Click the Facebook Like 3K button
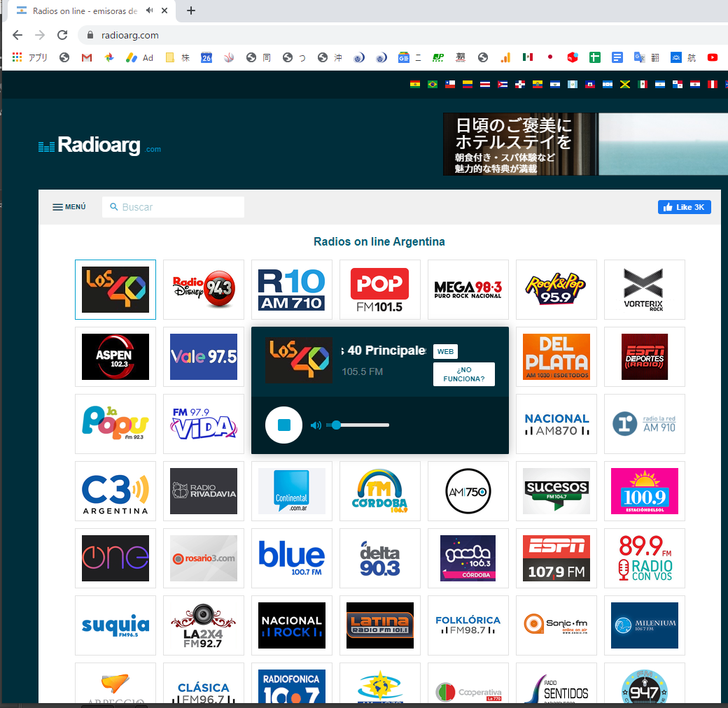 pyautogui.click(x=685, y=207)
